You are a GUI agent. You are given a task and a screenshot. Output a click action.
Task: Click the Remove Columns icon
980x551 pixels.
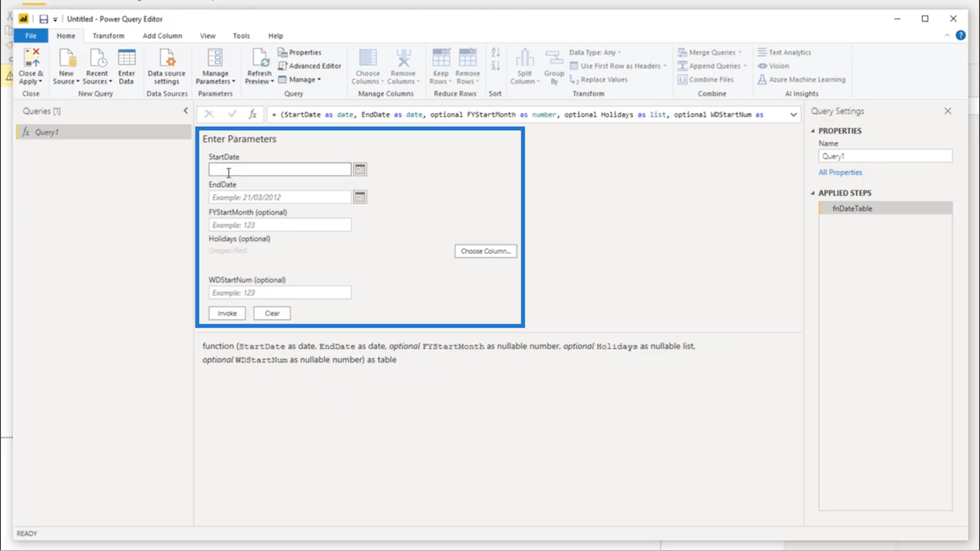(x=403, y=58)
